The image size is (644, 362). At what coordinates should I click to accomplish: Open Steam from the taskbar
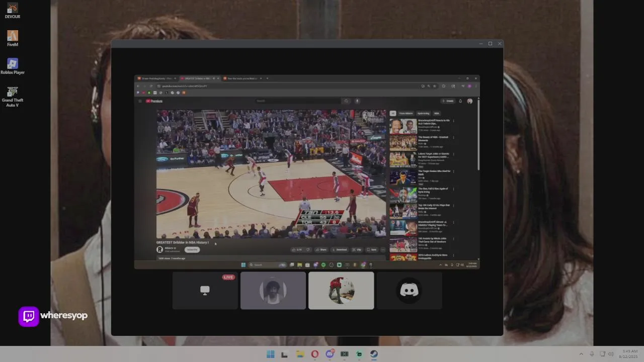click(374, 354)
